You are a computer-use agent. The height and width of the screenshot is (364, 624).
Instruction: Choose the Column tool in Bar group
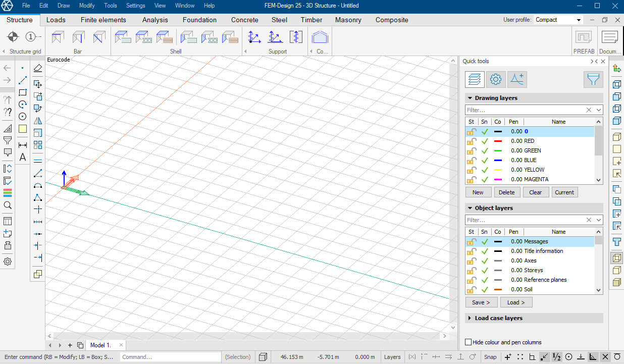coord(78,37)
